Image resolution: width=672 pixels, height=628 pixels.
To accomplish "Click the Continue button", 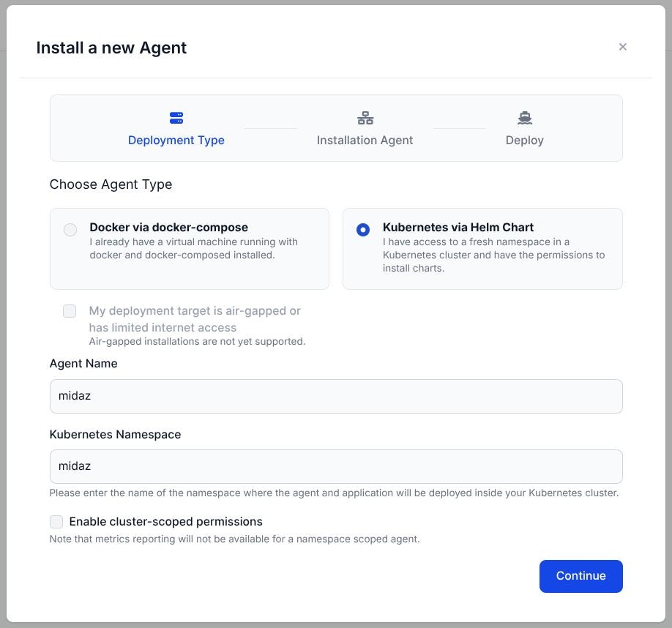I will click(x=580, y=576).
